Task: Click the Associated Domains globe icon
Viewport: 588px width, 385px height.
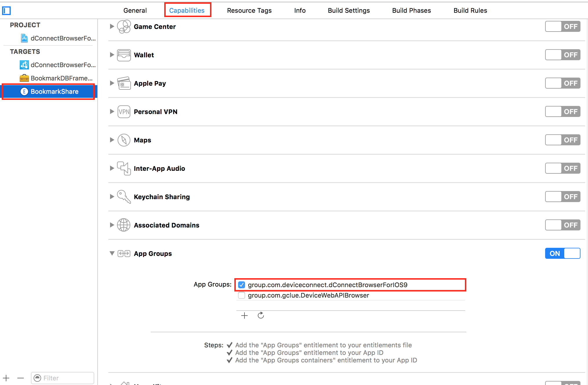Action: [x=124, y=225]
